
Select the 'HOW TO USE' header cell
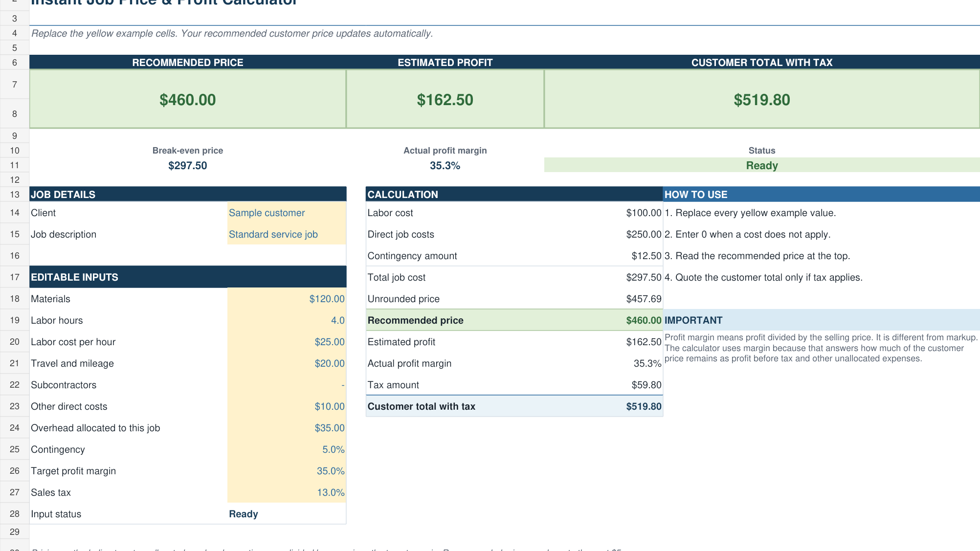pos(822,194)
